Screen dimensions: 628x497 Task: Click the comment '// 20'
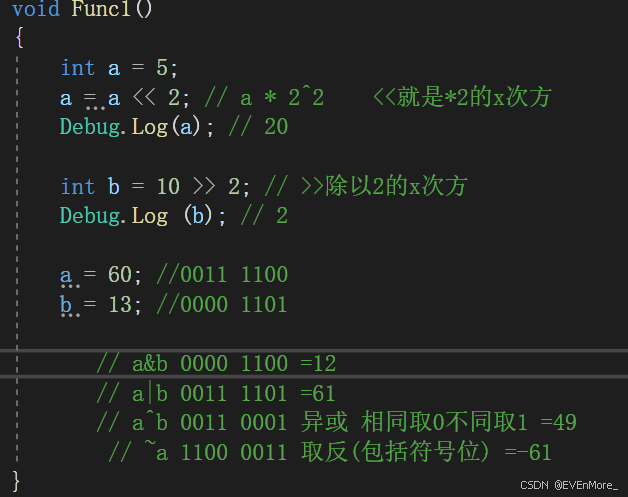tap(258, 127)
